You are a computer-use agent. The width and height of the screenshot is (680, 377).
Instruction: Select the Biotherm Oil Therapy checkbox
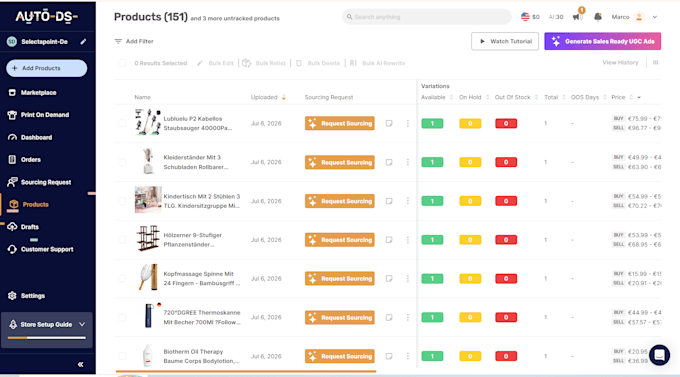(122, 356)
